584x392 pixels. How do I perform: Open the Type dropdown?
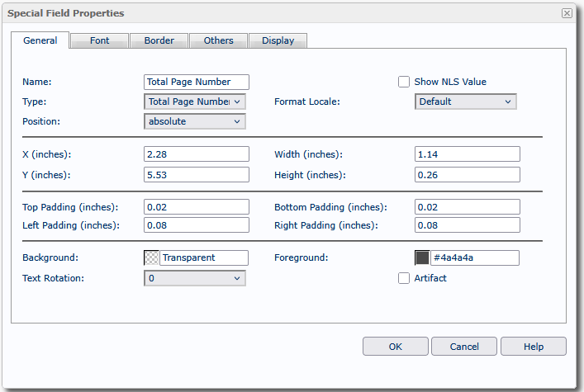click(x=195, y=102)
